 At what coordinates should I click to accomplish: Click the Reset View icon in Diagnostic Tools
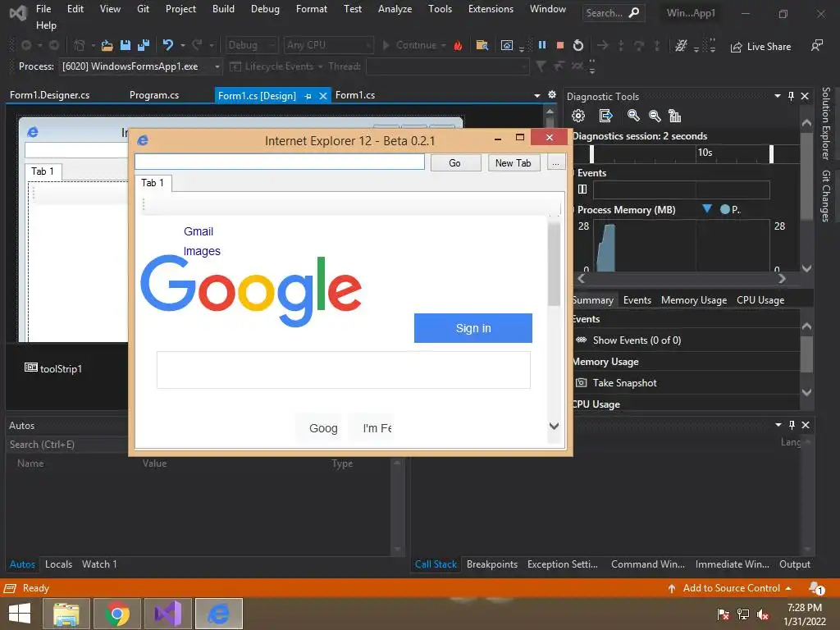(x=675, y=116)
